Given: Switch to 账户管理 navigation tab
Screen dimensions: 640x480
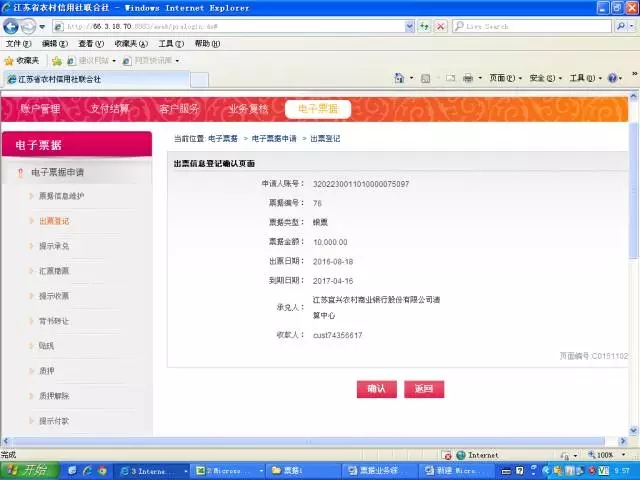Looking at the screenshot, I should 40,109.
